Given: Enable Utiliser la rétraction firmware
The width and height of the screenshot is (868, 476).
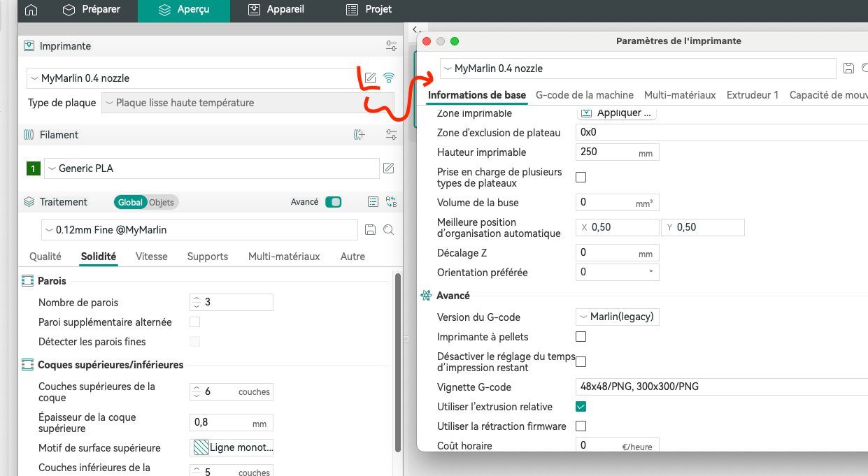Looking at the screenshot, I should 581,426.
